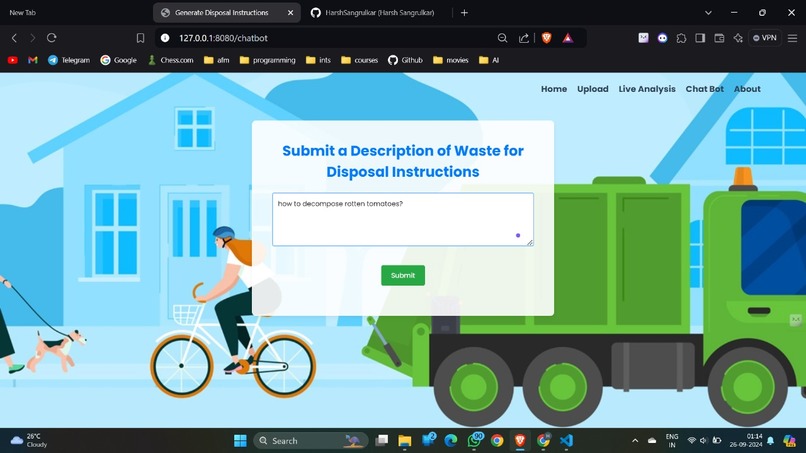Open Brave Shields lion icon
This screenshot has height=453, width=806.
[x=546, y=38]
